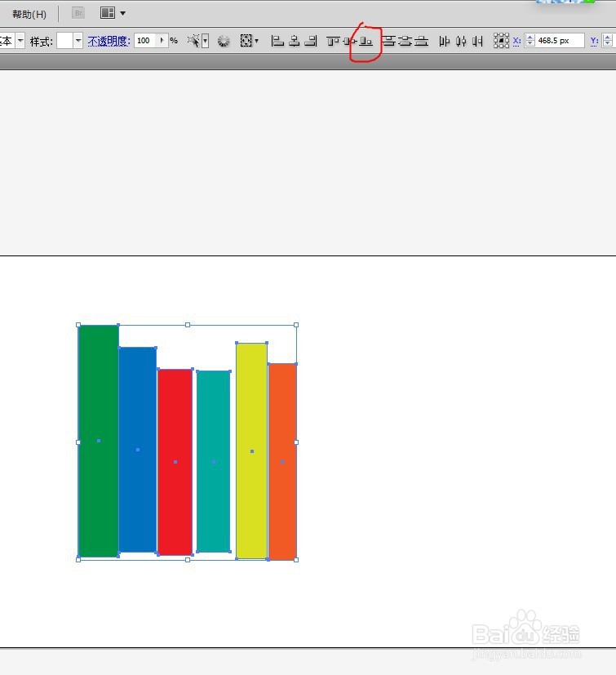616x675 pixels.
Task: Click Horizontal Distribute Right icon
Action: pyautogui.click(x=477, y=42)
